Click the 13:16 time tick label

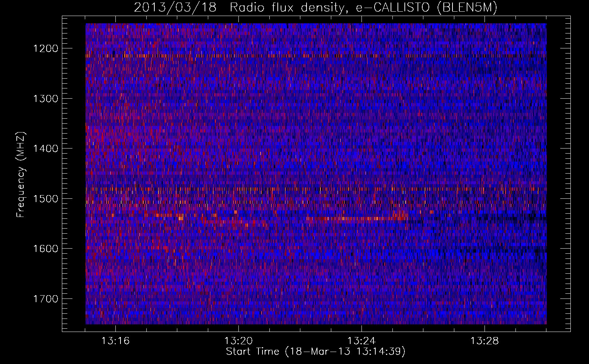115,341
